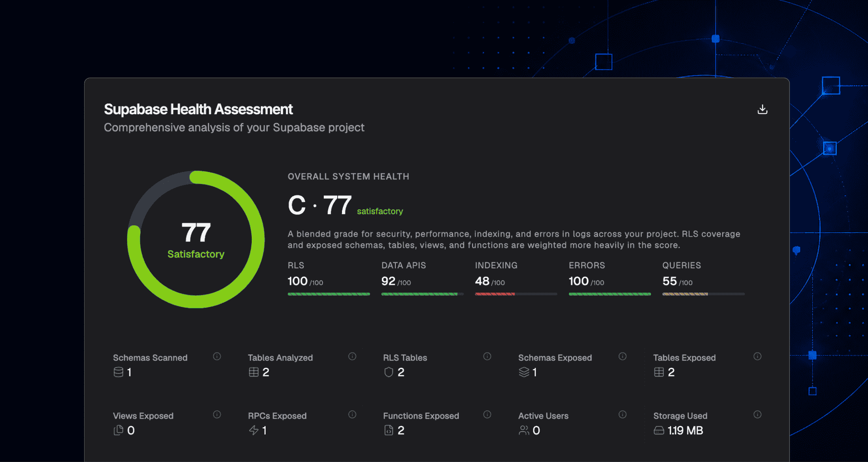Click the RPCs Exposed info icon
Screen dimensions: 868x462
(352, 415)
